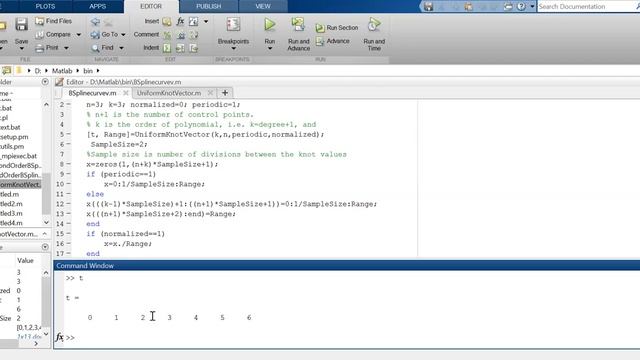Click the fx icon in Command Window
This screenshot has width=640, height=360.
[59, 337]
